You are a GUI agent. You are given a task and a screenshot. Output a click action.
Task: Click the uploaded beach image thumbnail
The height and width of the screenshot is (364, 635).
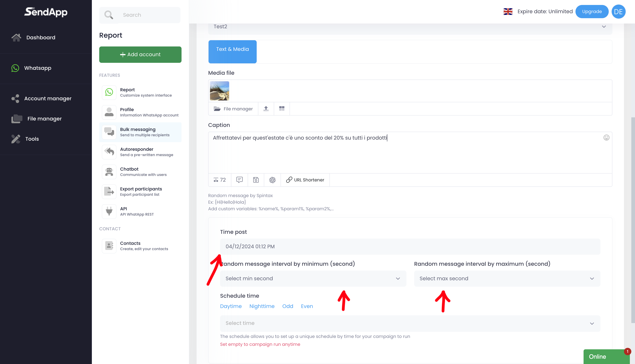click(219, 91)
